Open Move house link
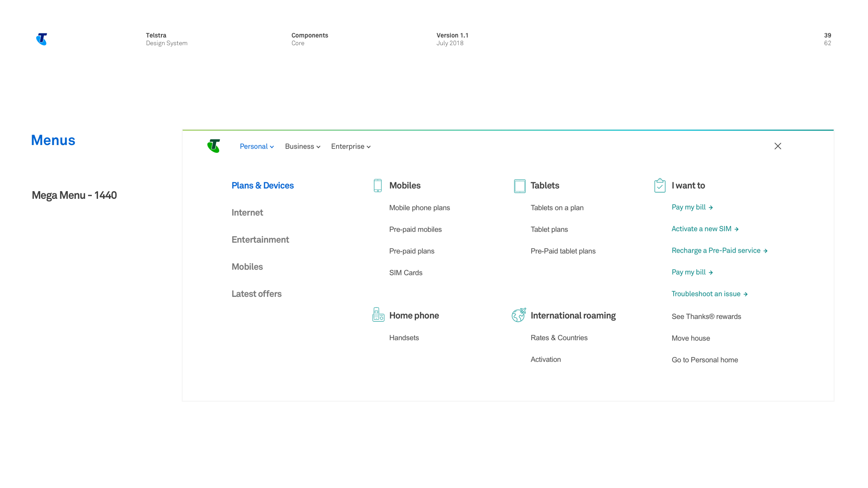The image size is (868, 488). [691, 338]
